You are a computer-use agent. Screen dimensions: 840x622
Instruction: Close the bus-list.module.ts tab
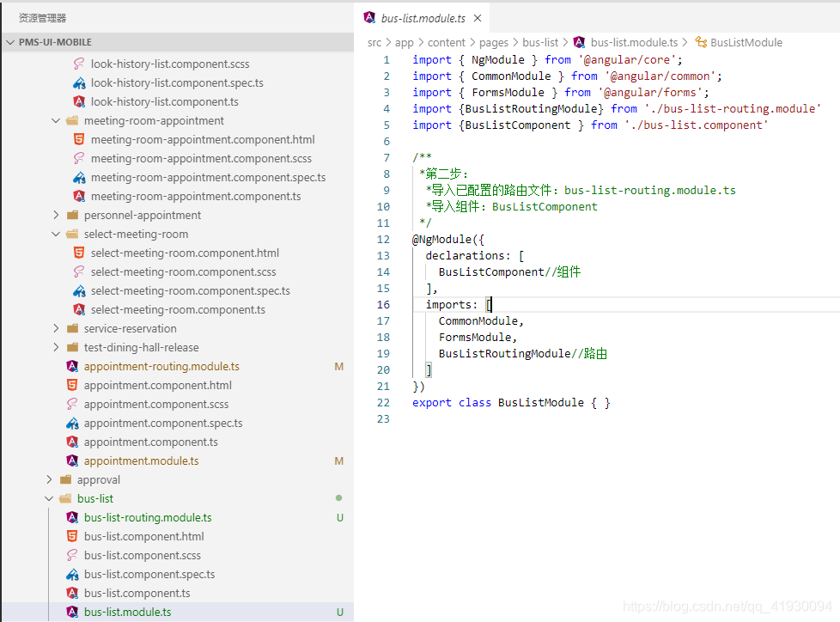click(x=478, y=18)
